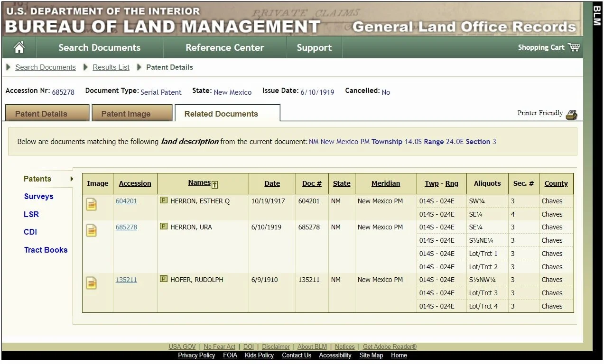Sort the table by Doc # column
The height and width of the screenshot is (364, 604).
point(312,183)
